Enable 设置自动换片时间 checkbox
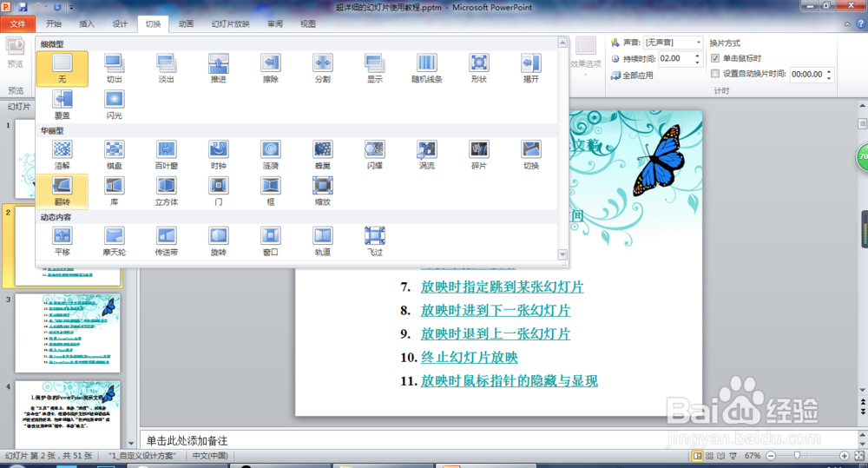868x468 pixels. click(714, 74)
